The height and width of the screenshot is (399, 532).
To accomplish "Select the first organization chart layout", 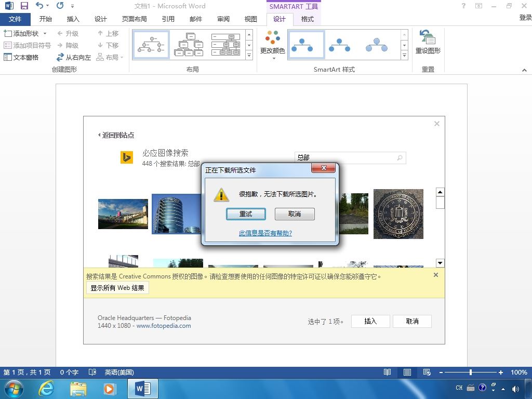I will coord(151,45).
